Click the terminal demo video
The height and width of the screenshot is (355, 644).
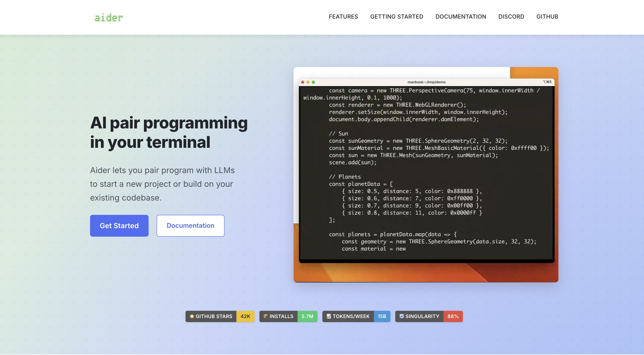(x=426, y=174)
